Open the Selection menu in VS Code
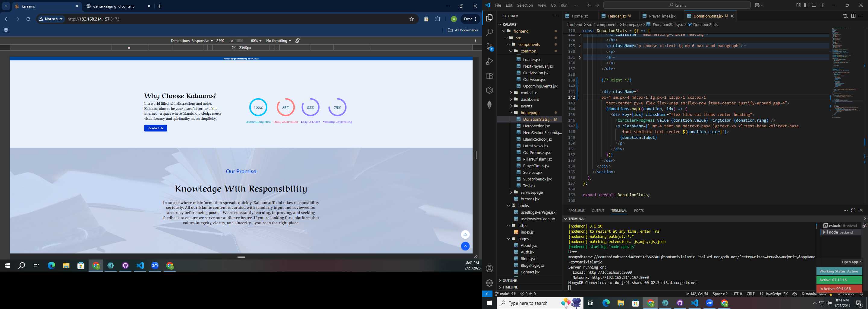868x309 pixels. pyautogui.click(x=525, y=5)
